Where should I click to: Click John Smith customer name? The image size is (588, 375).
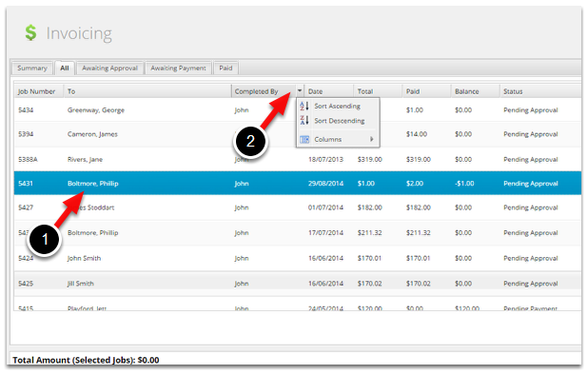84,258
